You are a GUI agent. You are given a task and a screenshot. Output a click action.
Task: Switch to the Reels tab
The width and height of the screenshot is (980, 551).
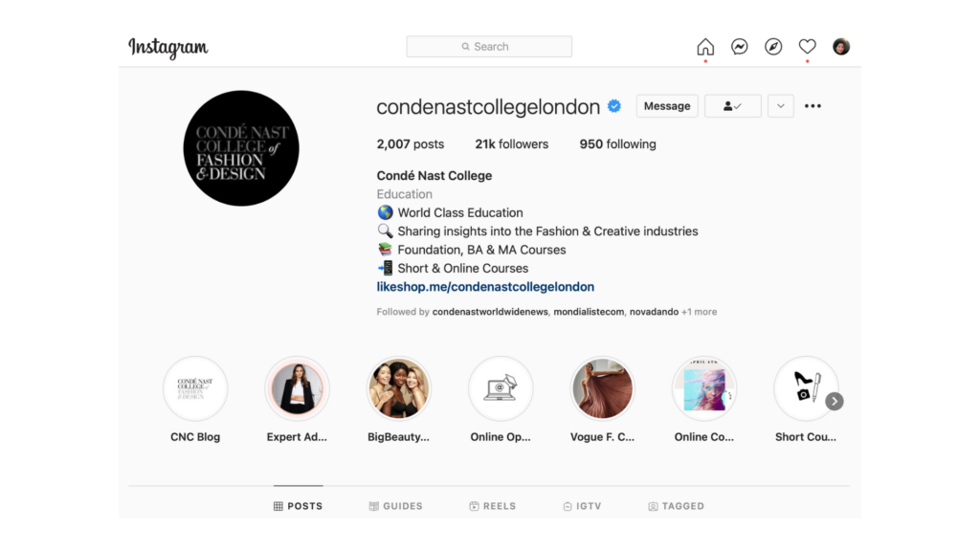[493, 506]
